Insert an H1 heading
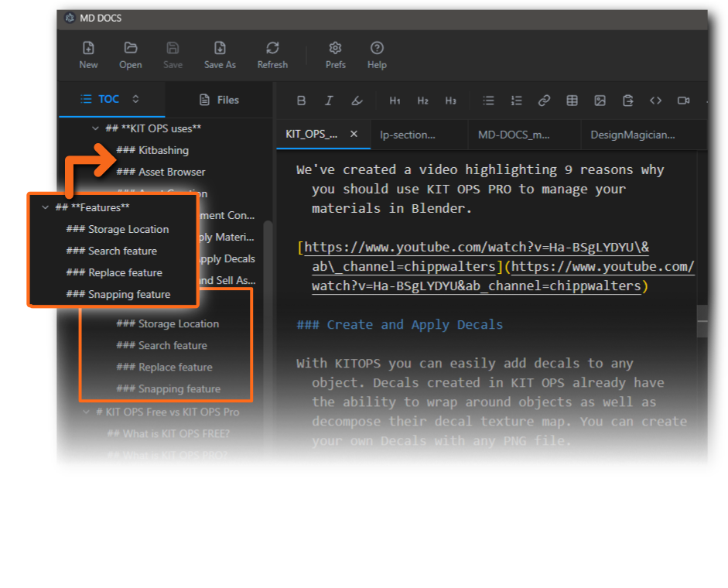Image resolution: width=728 pixels, height=588 pixels. point(395,101)
